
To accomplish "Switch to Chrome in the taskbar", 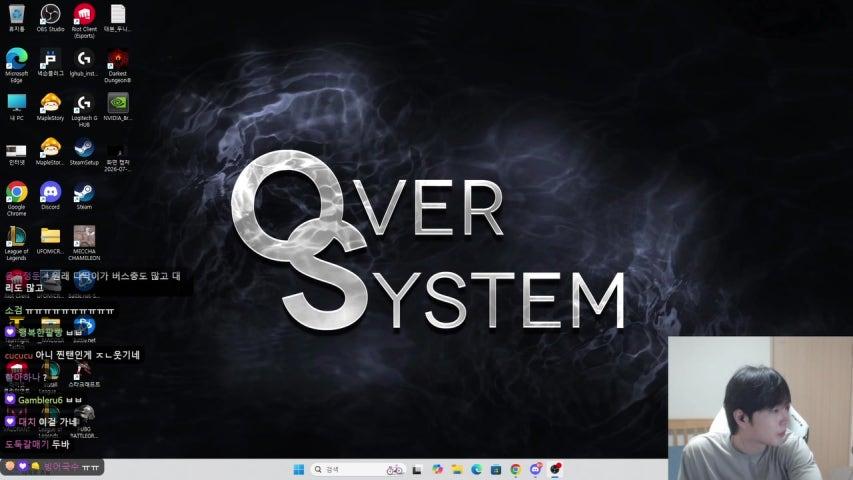I will 516,469.
